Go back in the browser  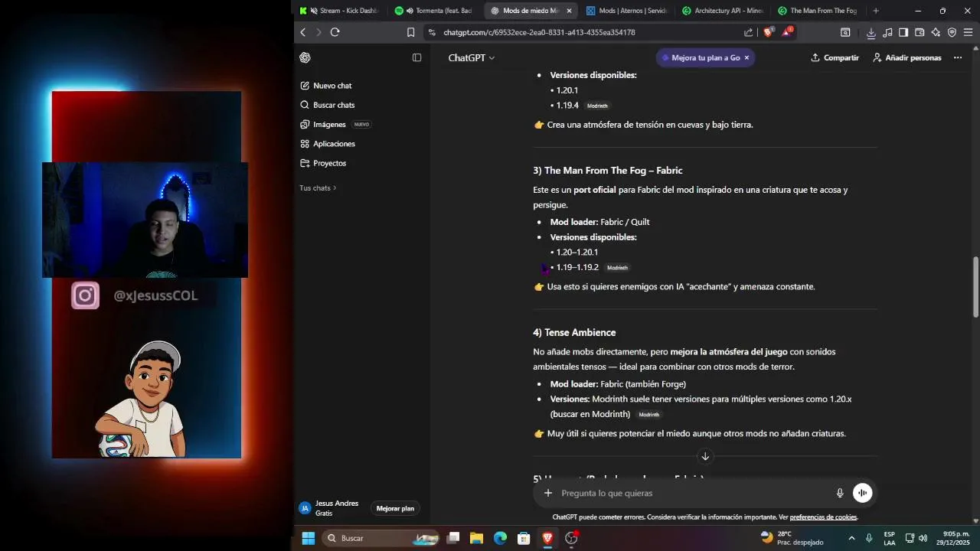tap(303, 32)
